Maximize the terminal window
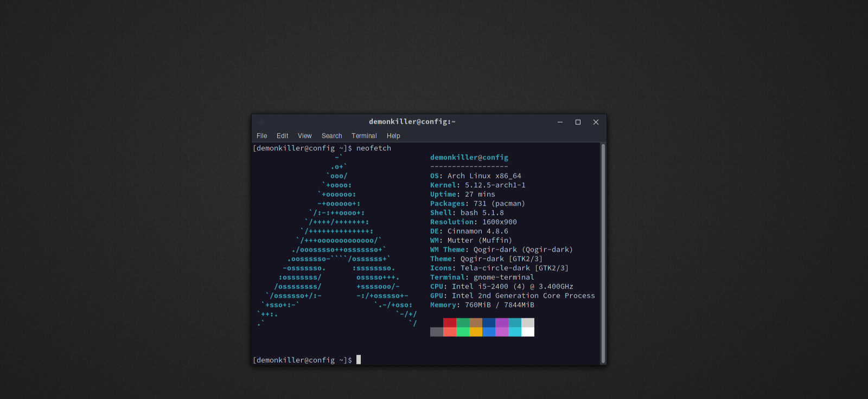 pos(578,122)
